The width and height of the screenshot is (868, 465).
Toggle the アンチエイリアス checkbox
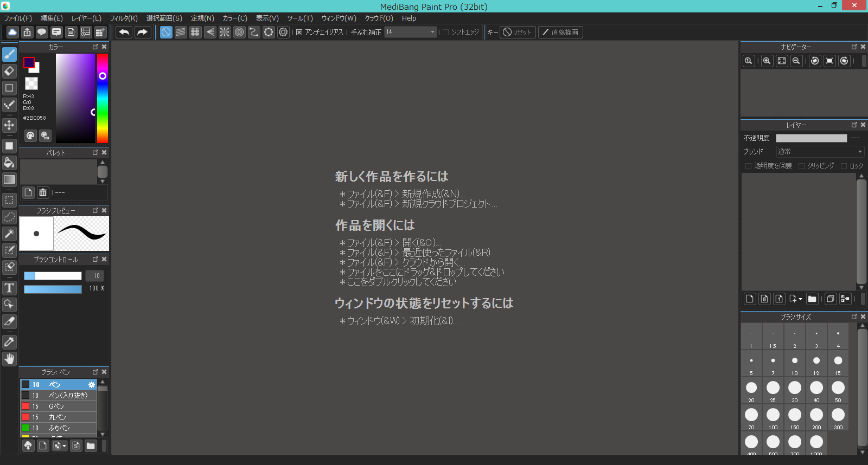click(x=299, y=33)
